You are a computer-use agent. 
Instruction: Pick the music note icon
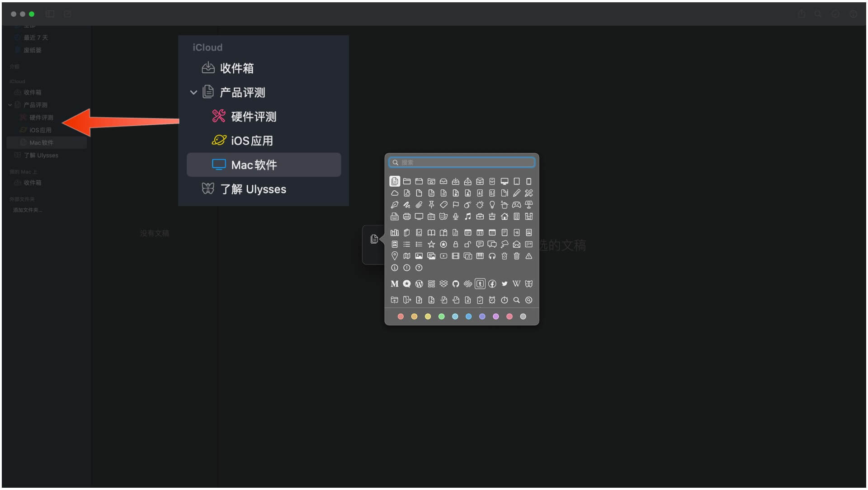tap(467, 217)
